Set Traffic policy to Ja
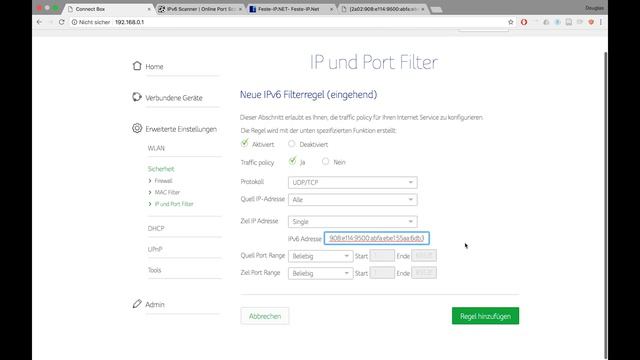The width and height of the screenshot is (640, 360). coord(292,161)
